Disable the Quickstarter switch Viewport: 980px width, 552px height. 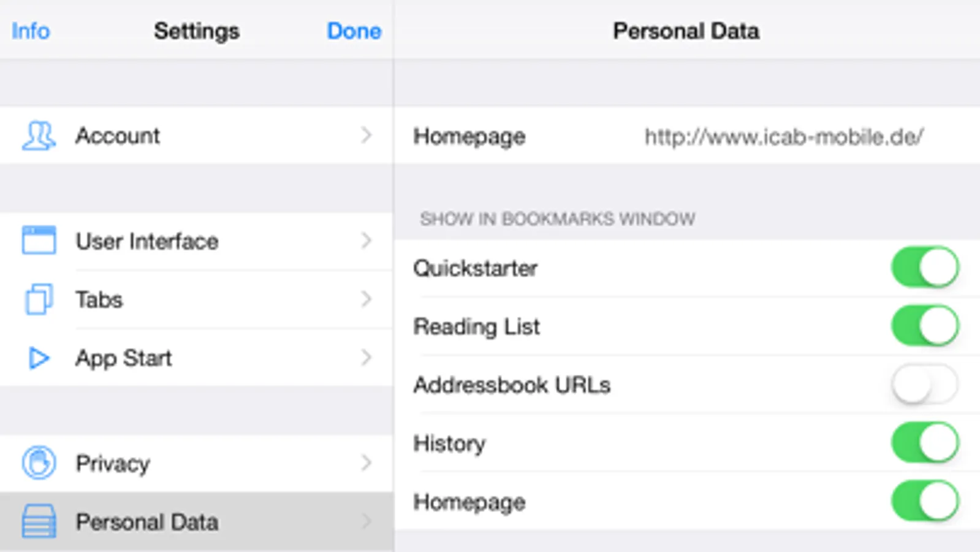pyautogui.click(x=924, y=268)
